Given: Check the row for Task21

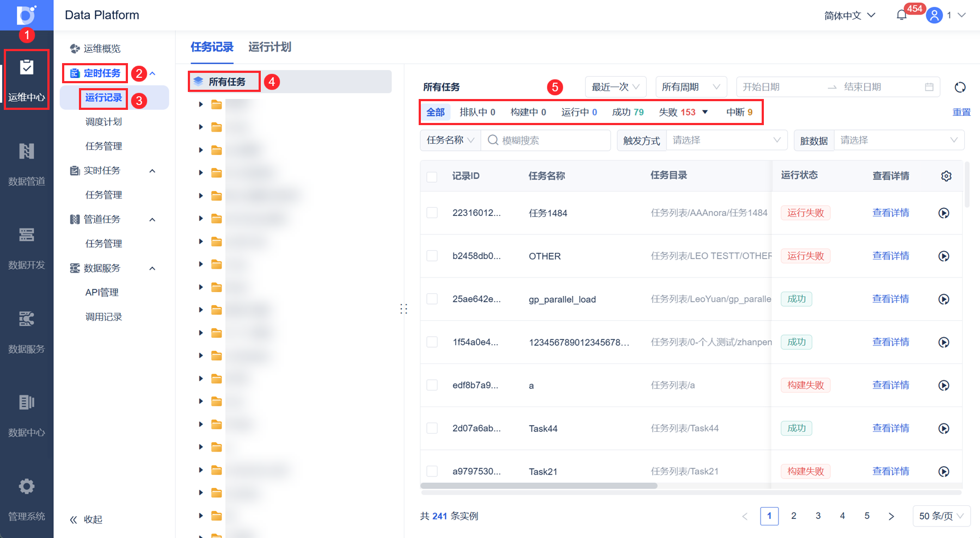Looking at the screenshot, I should click(432, 471).
